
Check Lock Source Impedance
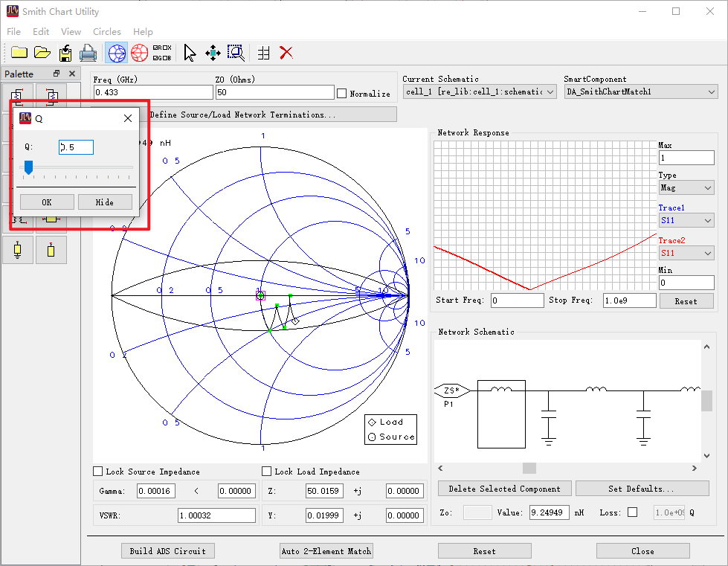point(98,472)
